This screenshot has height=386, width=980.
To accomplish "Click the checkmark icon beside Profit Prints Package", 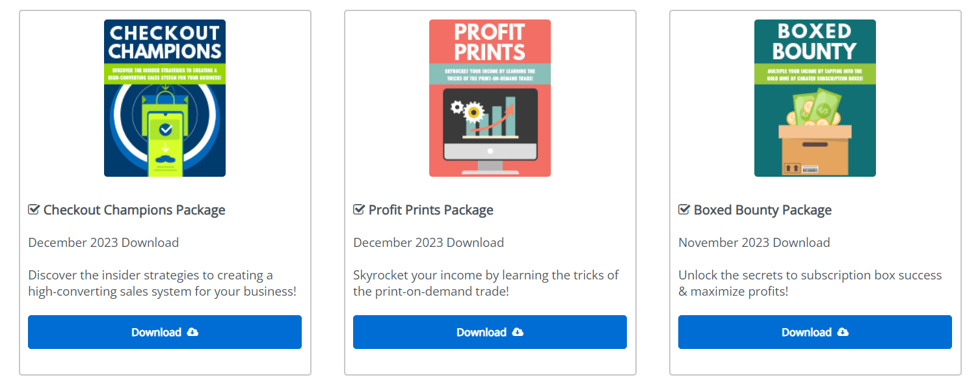I will coord(359,210).
